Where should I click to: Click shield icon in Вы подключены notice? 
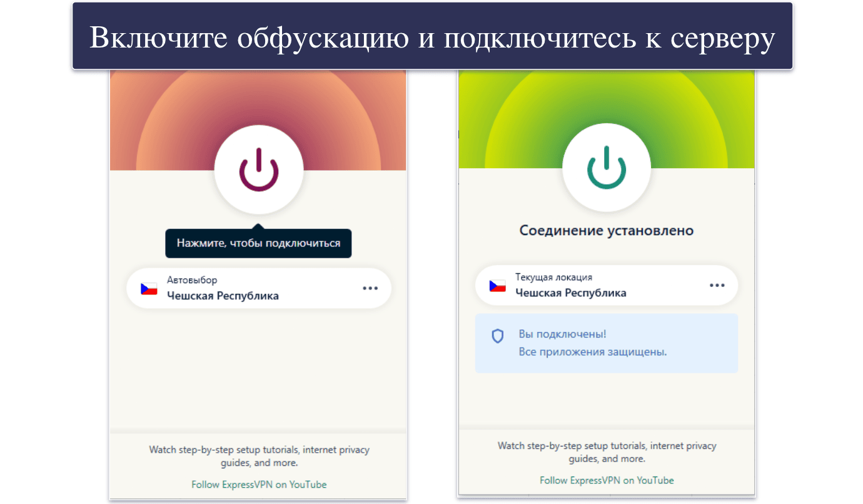click(498, 336)
